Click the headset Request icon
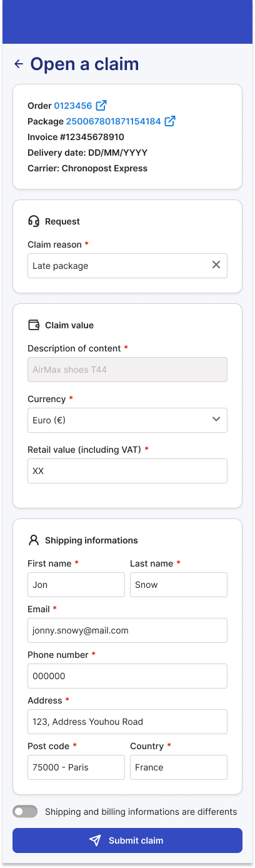The image size is (255, 868). [34, 221]
